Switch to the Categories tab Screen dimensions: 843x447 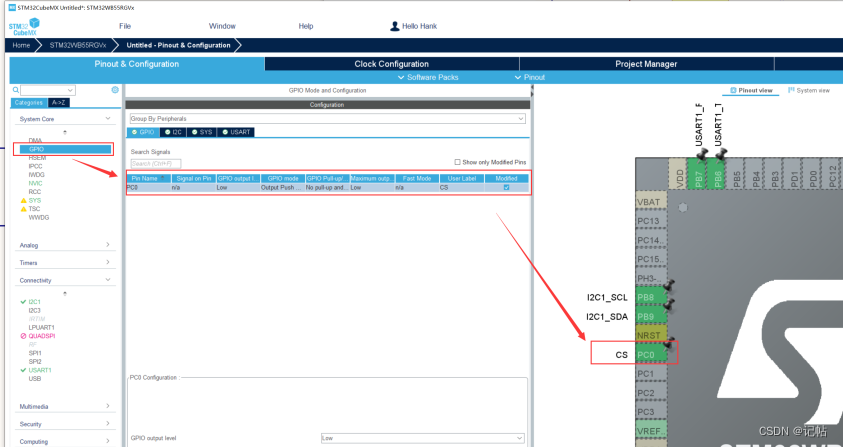[28, 103]
